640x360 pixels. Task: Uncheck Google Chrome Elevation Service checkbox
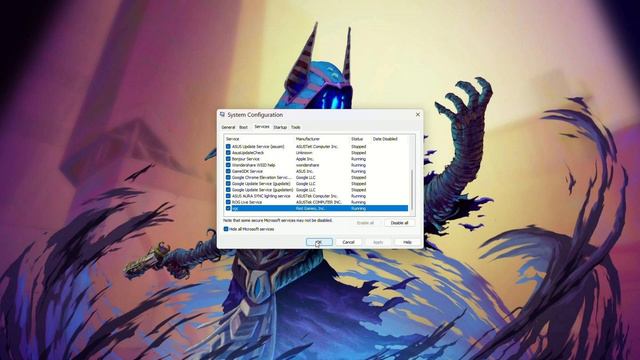(228, 178)
